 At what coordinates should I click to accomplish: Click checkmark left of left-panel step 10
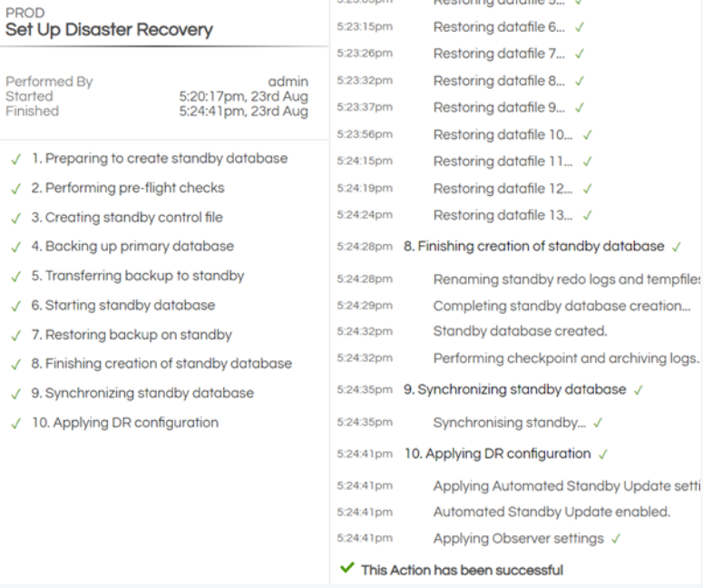16,424
